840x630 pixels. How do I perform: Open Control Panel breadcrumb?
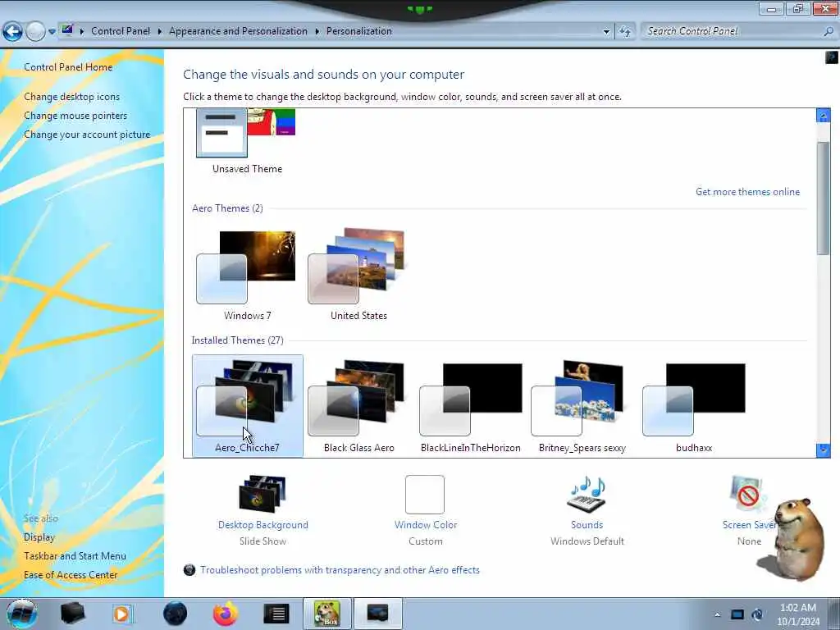121,31
